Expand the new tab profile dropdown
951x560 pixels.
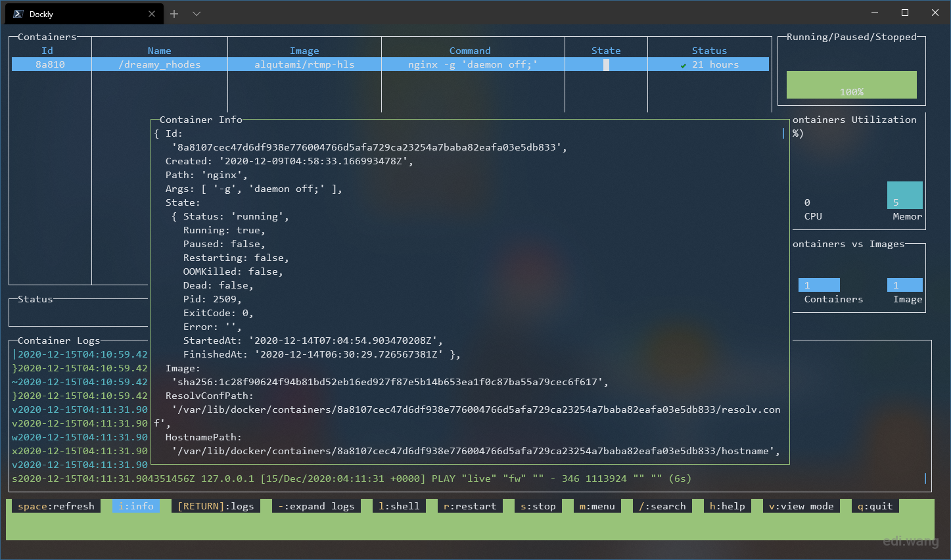click(x=197, y=14)
